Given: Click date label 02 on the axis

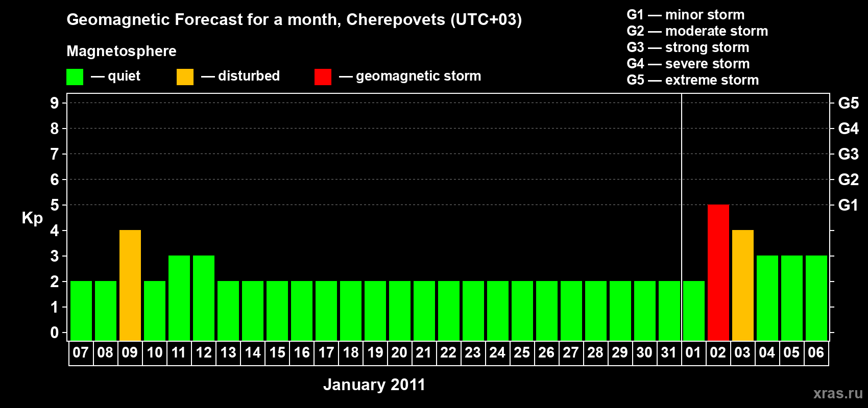Looking at the screenshot, I should coord(718,352).
